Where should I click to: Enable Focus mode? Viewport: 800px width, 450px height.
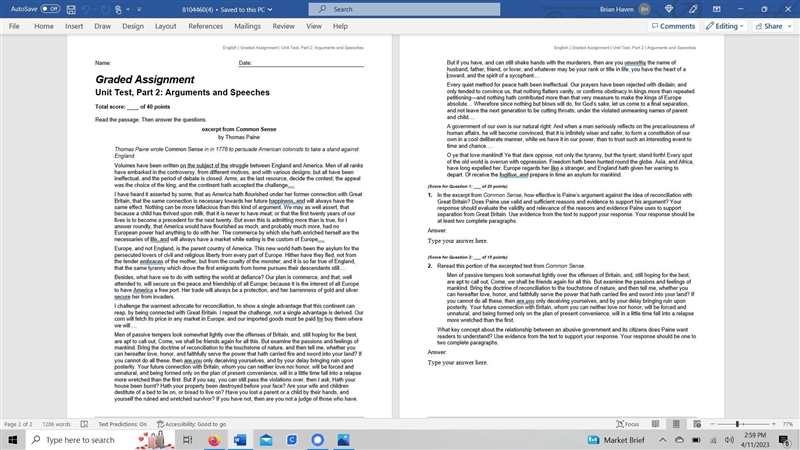[628, 424]
